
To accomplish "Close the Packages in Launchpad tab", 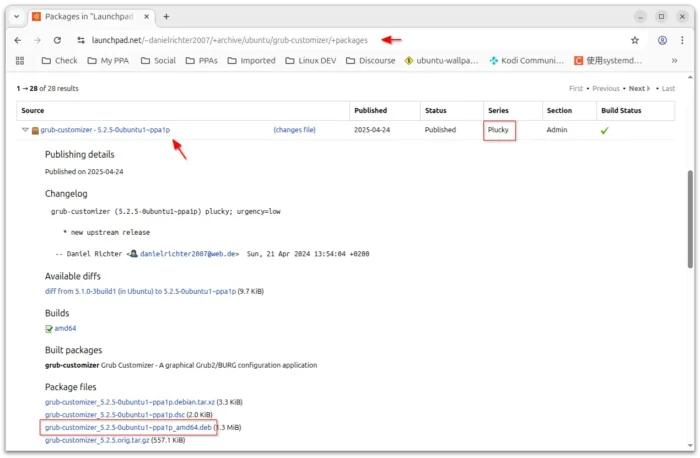I will click(146, 17).
